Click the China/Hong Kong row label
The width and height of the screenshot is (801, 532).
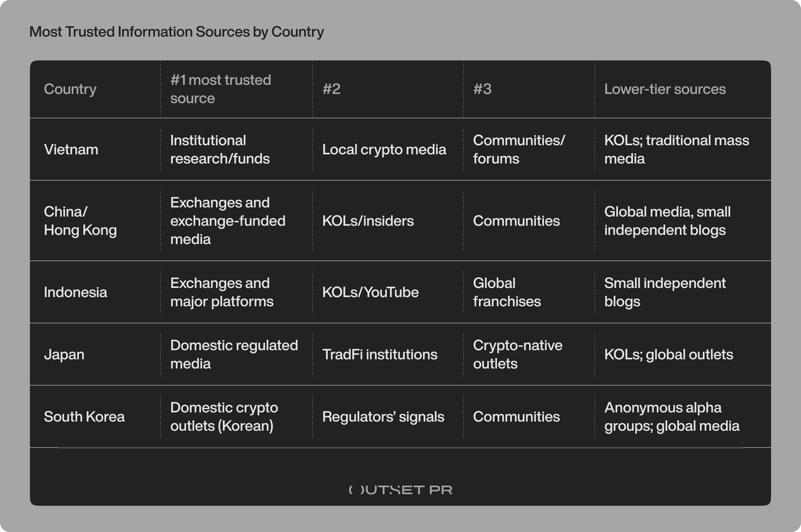pyautogui.click(x=80, y=221)
